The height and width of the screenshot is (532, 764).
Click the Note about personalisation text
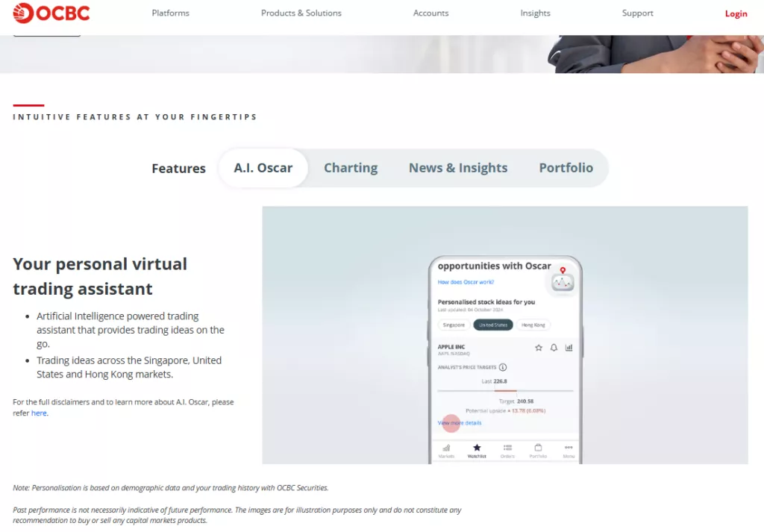171,488
